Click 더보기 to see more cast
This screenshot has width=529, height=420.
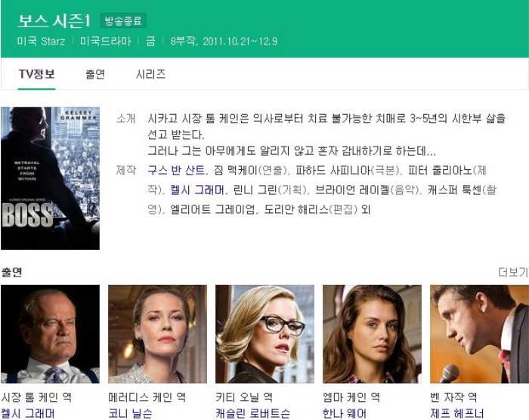tap(513, 272)
